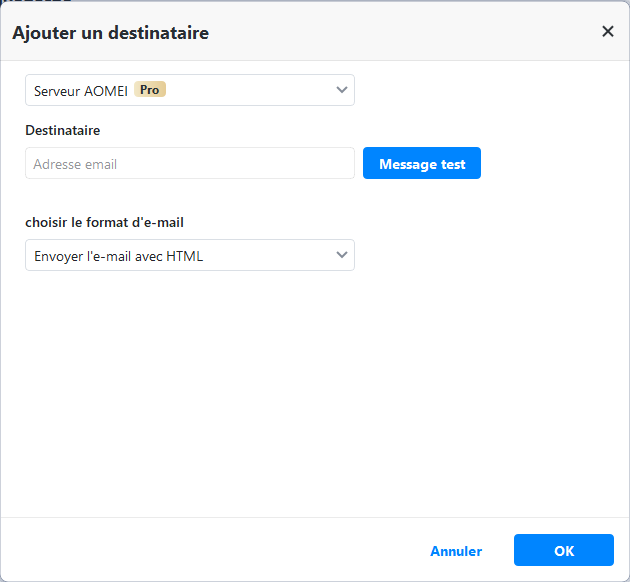Open the Serveur AOMEI server dropdown
Image resolution: width=630 pixels, height=582 pixels.
(189, 90)
